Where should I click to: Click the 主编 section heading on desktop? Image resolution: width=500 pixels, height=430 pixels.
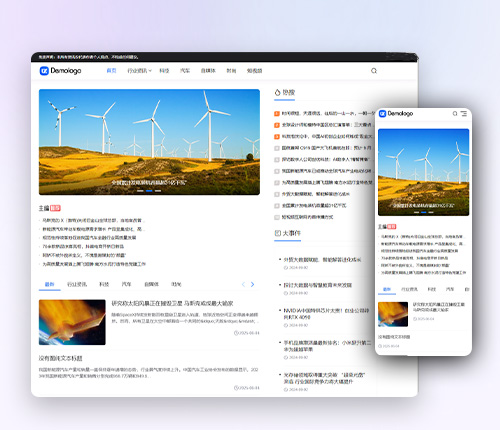(x=44, y=208)
